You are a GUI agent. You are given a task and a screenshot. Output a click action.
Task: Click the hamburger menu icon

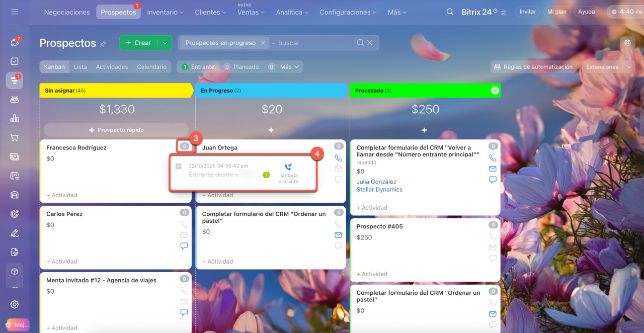14,12
